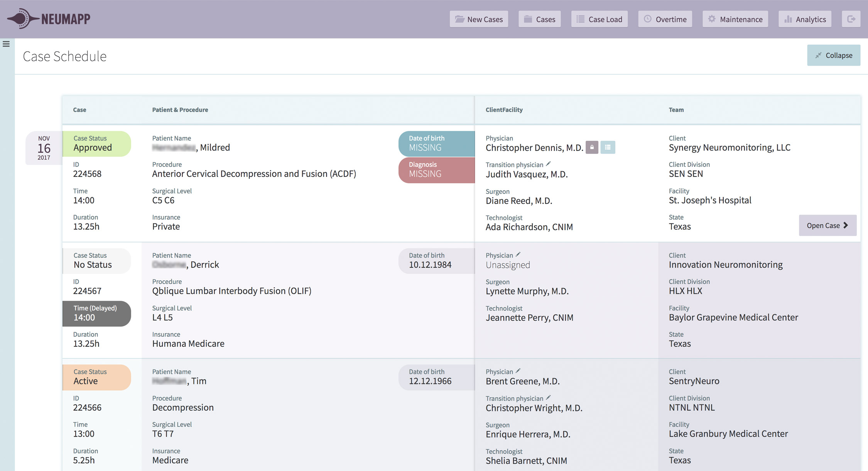Open the sidebar hamburger menu
Viewport: 868px width, 471px height.
(x=6, y=44)
